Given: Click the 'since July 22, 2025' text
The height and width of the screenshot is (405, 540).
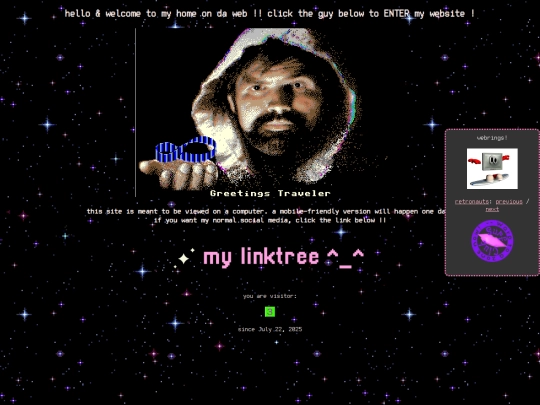Looking at the screenshot, I should pos(270,329).
